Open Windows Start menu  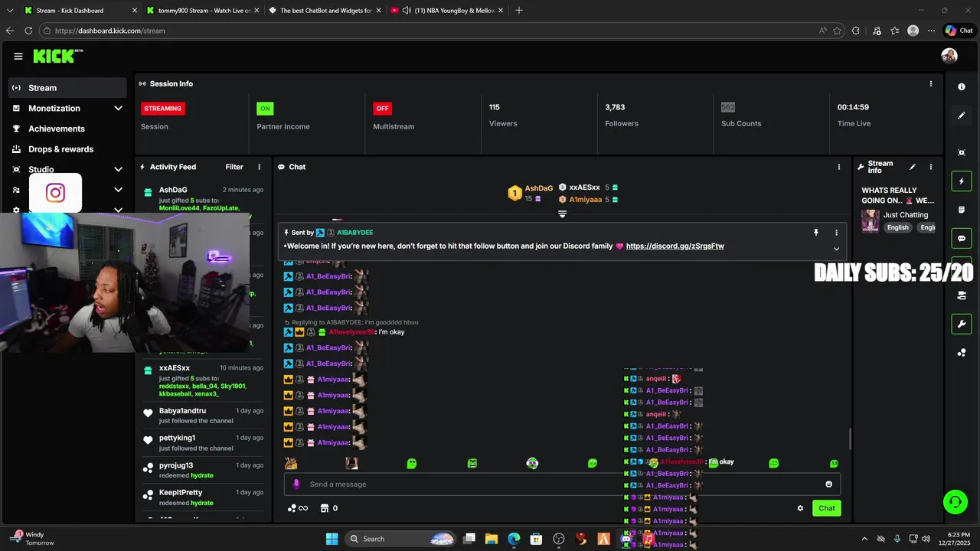(x=332, y=539)
